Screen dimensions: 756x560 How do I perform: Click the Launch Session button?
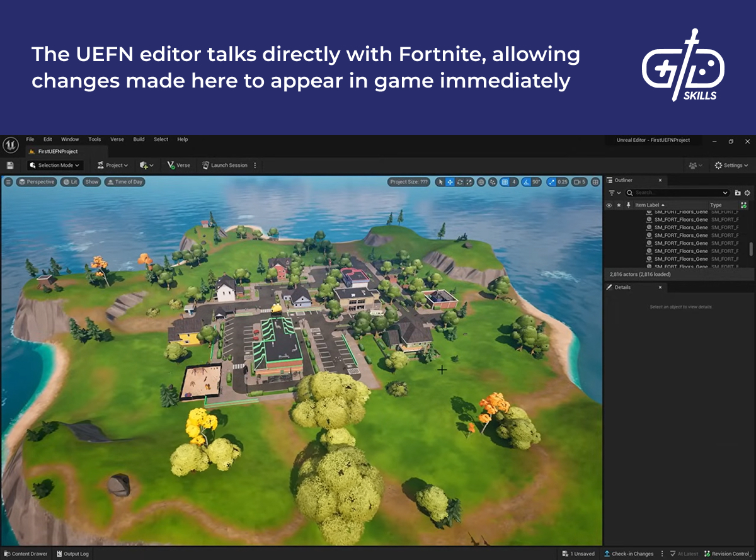click(225, 166)
